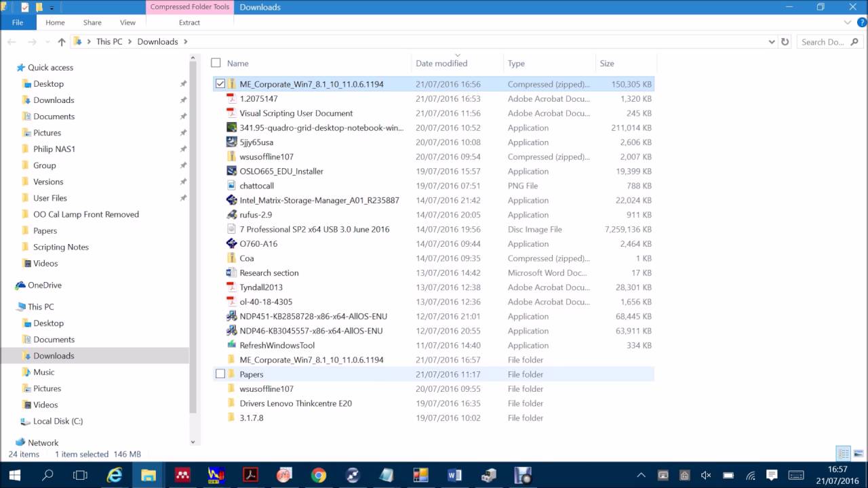The image size is (868, 488).
Task: Go back with the Back arrow
Action: click(12, 42)
